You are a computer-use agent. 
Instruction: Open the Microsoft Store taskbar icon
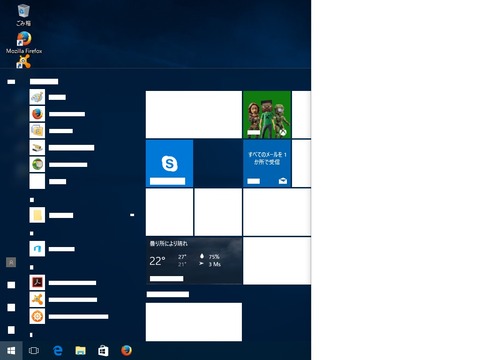pos(103,351)
